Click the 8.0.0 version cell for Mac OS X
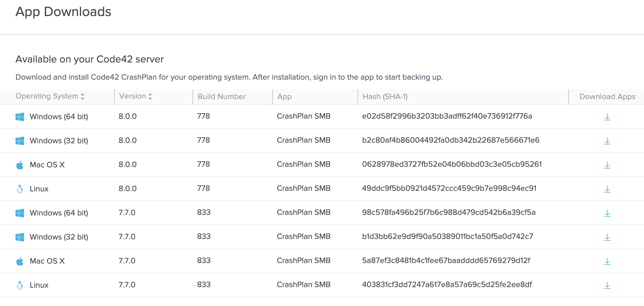The image size is (644, 306). point(127,164)
